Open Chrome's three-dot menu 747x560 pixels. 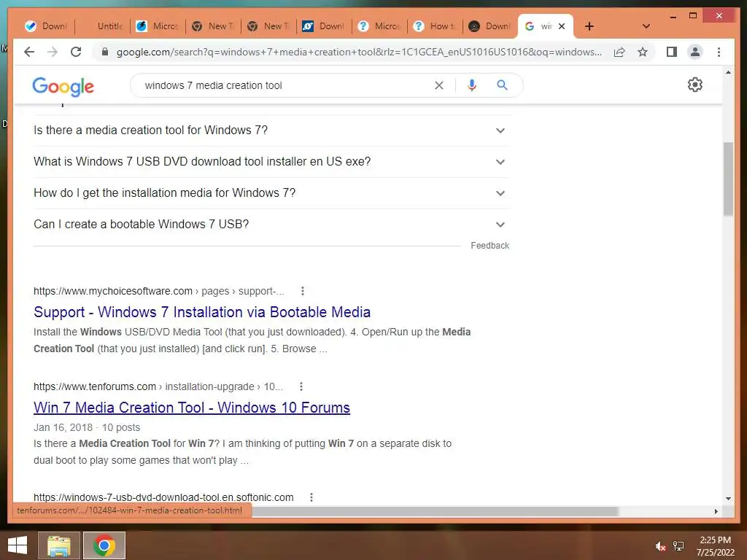(719, 52)
